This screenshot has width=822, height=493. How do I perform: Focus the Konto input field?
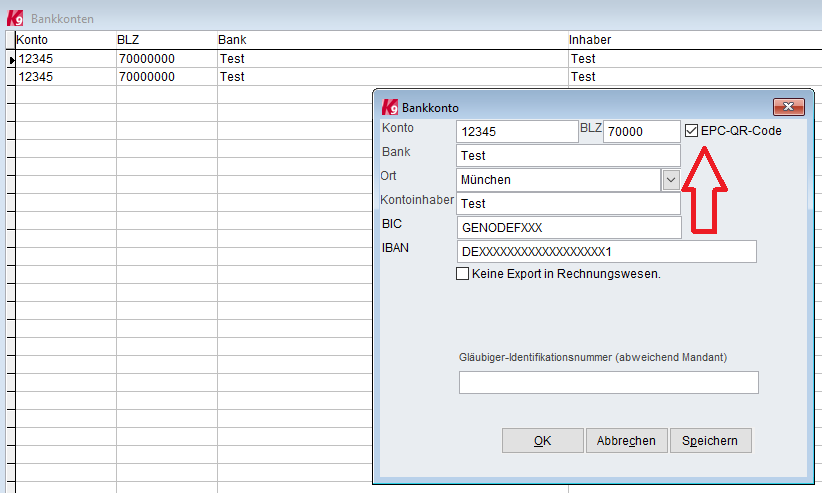517,132
